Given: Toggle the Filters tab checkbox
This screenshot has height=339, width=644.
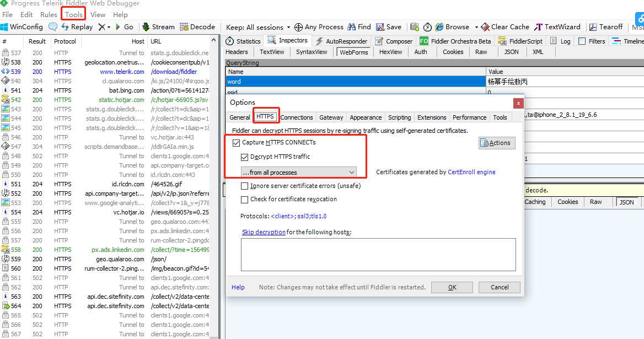Looking at the screenshot, I should coord(582,41).
